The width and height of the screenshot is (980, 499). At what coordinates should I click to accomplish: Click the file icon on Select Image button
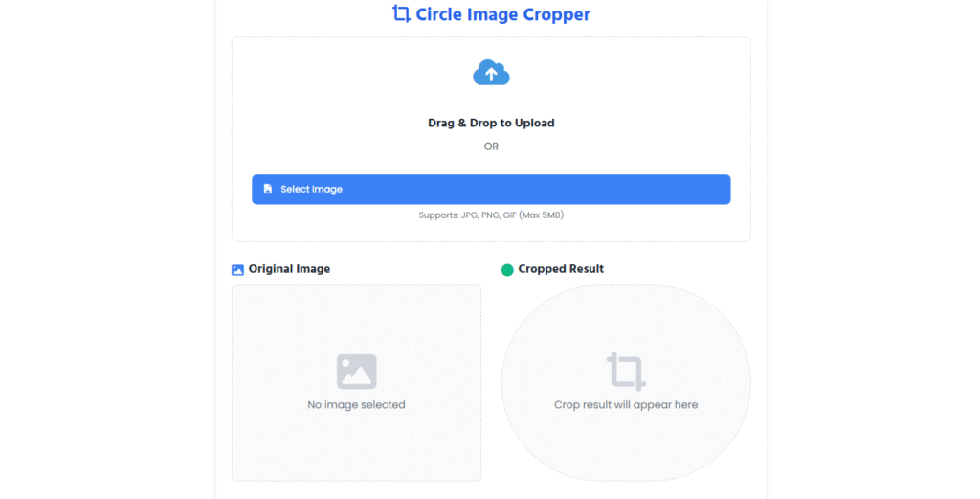pyautogui.click(x=268, y=190)
